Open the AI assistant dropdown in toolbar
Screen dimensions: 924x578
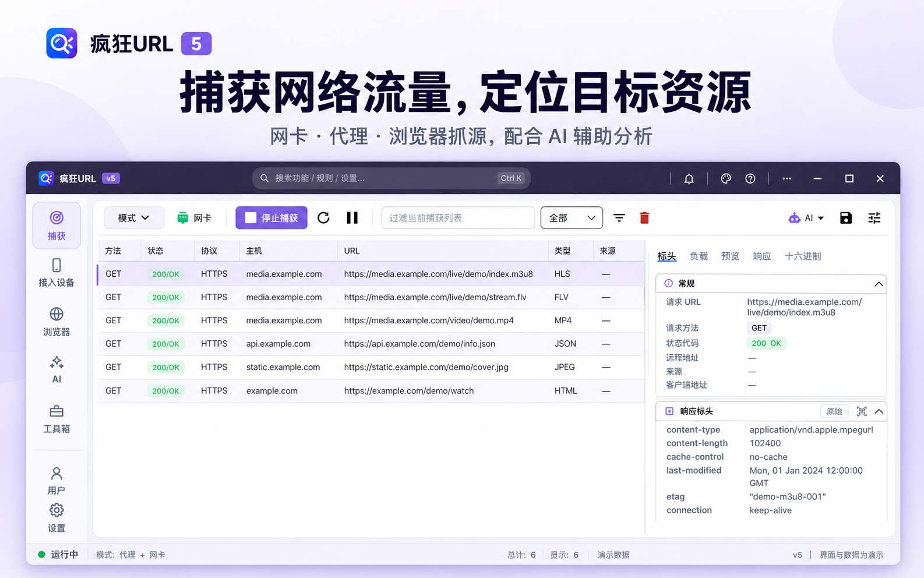(x=806, y=218)
